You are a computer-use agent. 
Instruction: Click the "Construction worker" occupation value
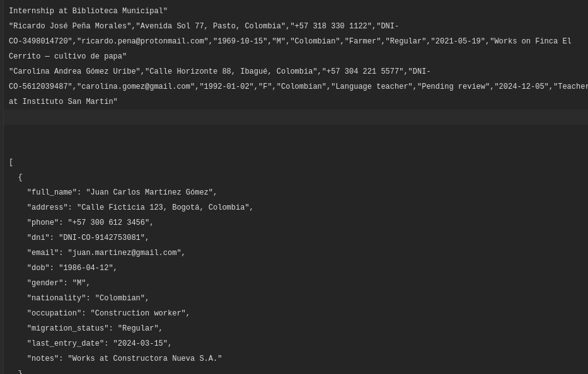(140, 314)
